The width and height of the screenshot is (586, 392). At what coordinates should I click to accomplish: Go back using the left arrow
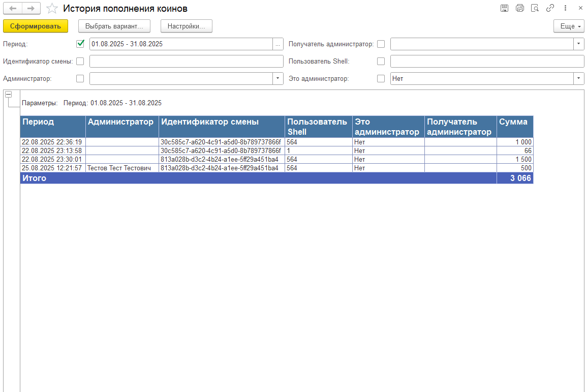pyautogui.click(x=13, y=8)
